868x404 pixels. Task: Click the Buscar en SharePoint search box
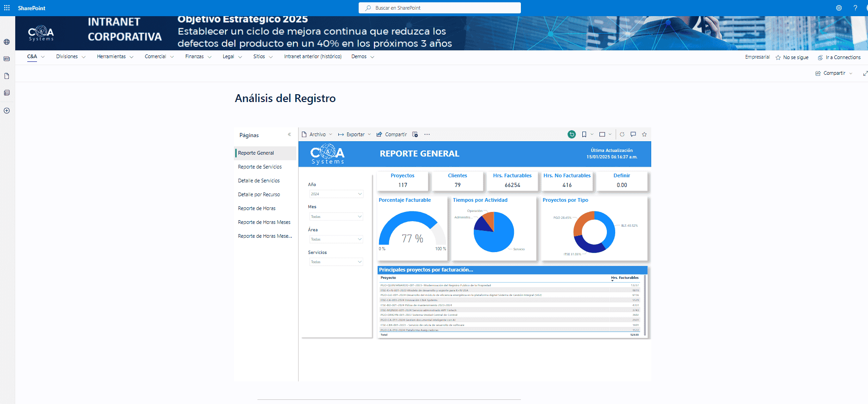pos(440,8)
